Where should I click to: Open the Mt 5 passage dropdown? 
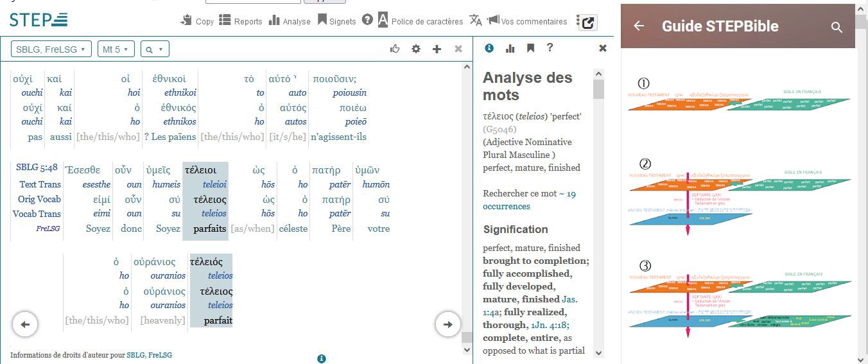point(116,49)
